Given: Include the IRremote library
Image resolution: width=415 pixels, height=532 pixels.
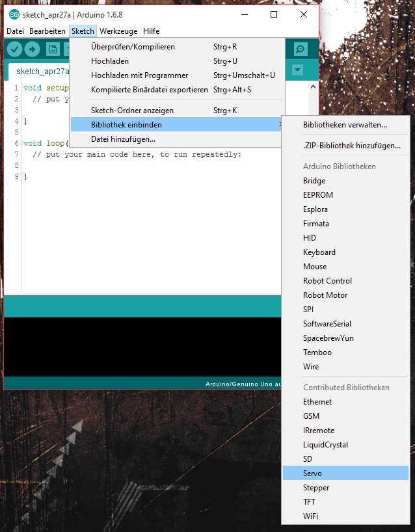Looking at the screenshot, I should click(x=345, y=431).
